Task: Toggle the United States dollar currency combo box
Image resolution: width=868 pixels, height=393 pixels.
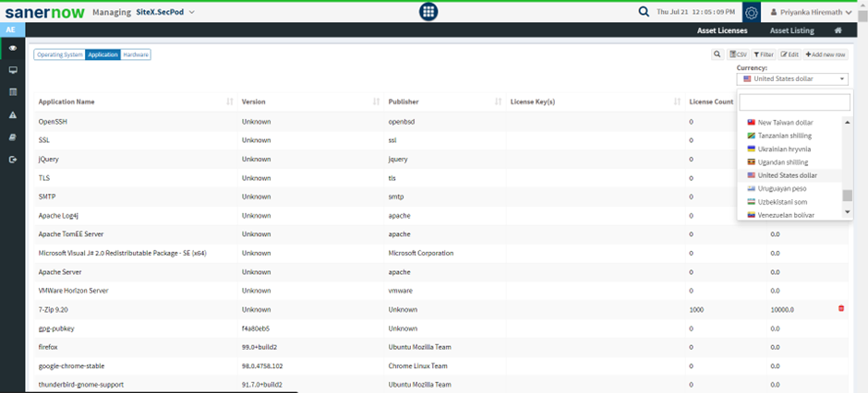Action: coord(792,79)
